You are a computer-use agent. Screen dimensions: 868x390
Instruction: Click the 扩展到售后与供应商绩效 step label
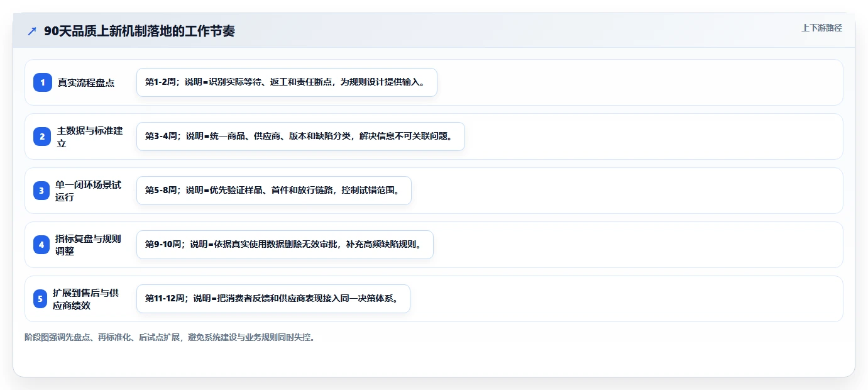[x=86, y=299]
